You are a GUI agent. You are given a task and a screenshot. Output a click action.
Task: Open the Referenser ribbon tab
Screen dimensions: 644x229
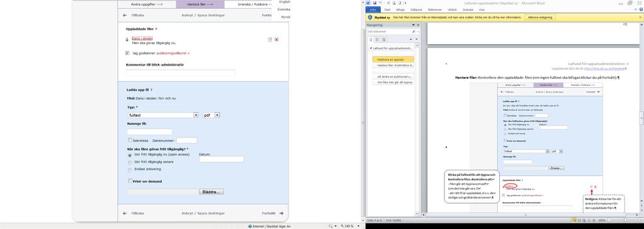point(435,9)
